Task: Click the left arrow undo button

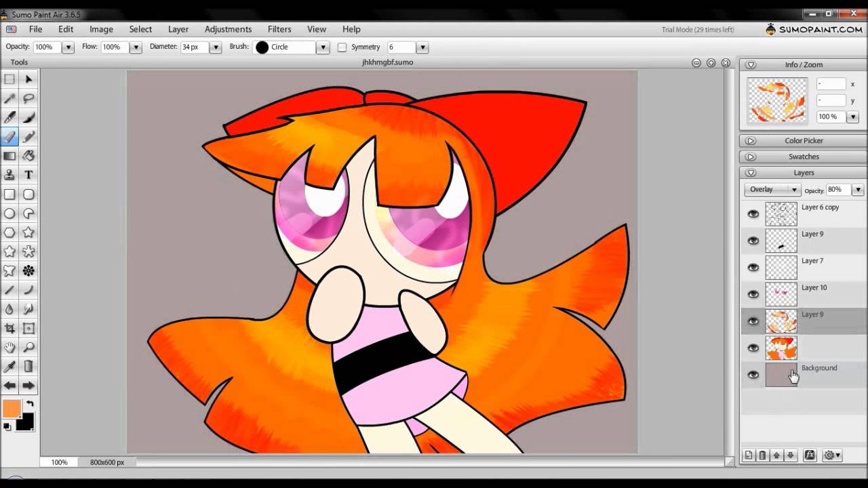Action: tap(9, 386)
